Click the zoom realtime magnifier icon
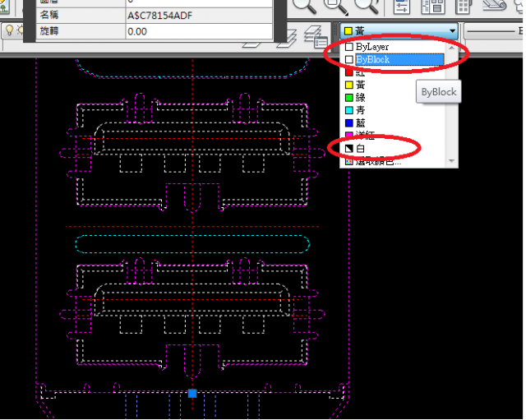Screen dimensions: 526x420 305,6
